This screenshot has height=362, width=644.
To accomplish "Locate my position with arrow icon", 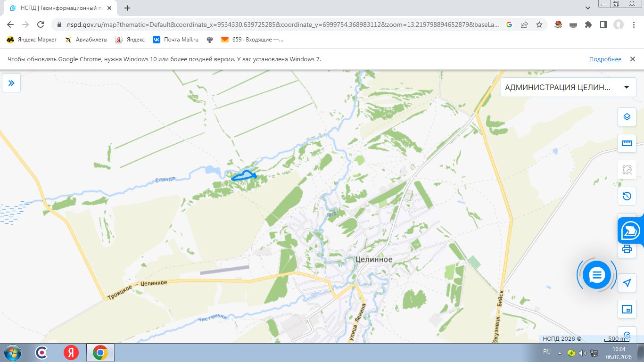I will (627, 283).
